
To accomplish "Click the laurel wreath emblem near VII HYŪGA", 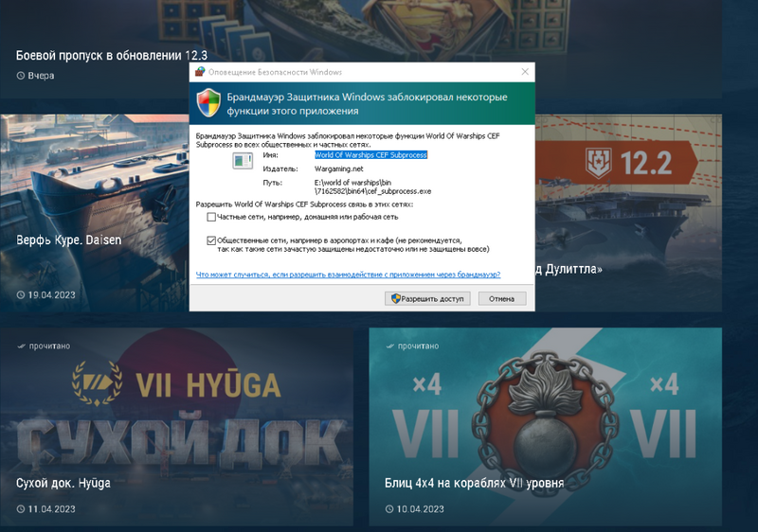I will click(x=97, y=383).
